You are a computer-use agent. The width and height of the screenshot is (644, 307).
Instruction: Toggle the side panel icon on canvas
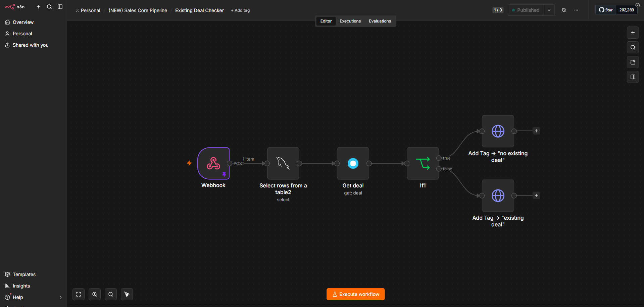click(633, 77)
